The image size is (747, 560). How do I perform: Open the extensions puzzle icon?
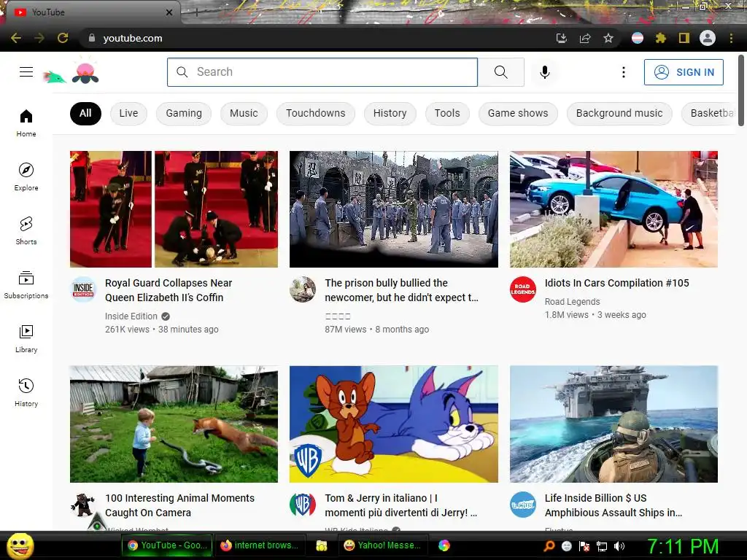pos(660,38)
